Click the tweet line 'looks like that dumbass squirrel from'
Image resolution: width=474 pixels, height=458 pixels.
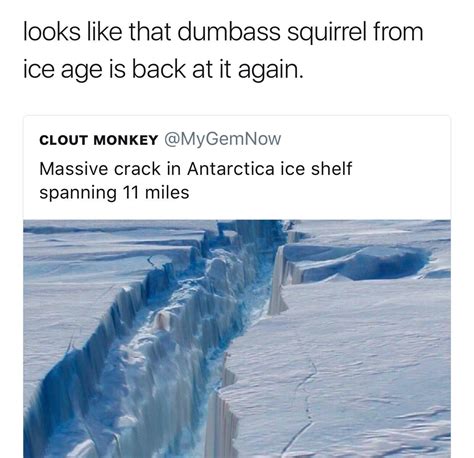coord(223,32)
